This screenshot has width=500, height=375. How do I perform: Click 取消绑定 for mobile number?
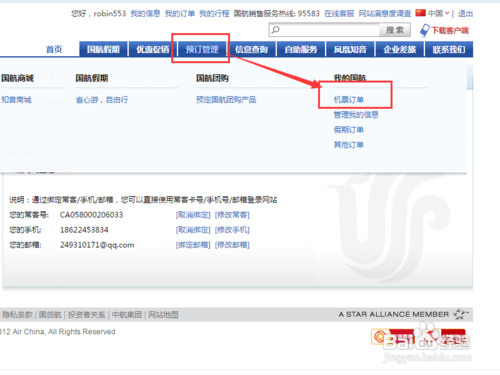click(x=193, y=230)
